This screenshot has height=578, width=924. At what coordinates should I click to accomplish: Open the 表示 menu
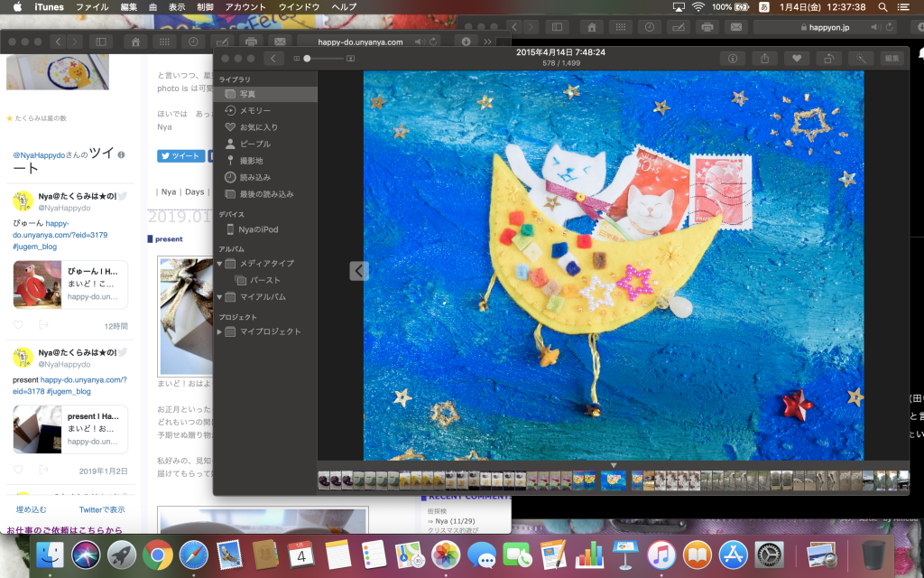coord(177,7)
